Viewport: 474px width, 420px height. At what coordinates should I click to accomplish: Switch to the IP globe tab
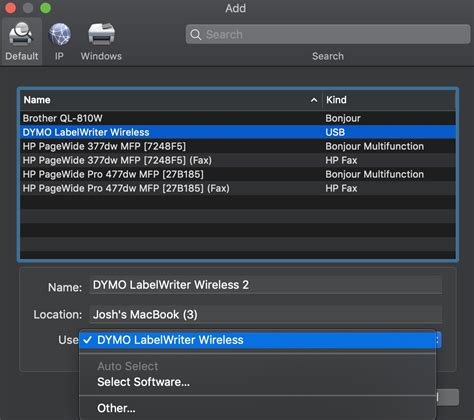tap(59, 41)
